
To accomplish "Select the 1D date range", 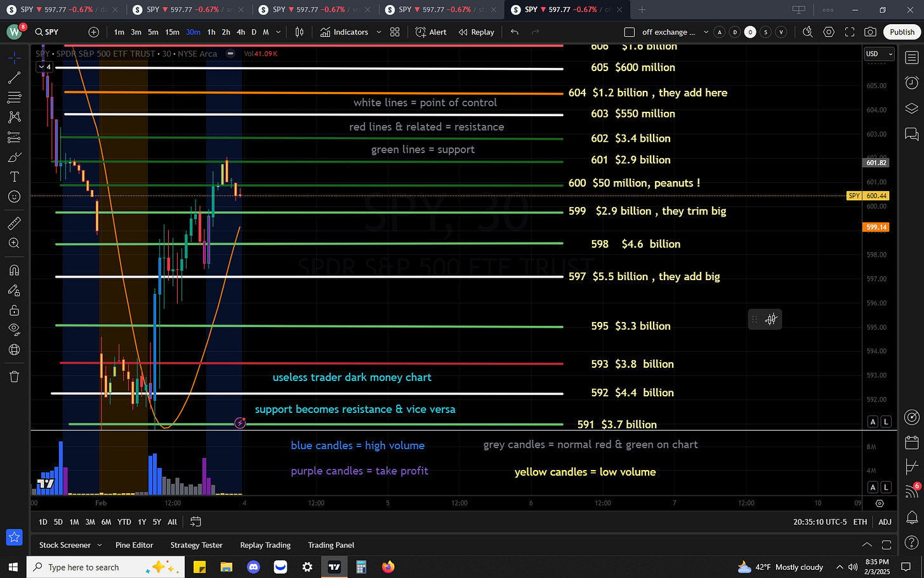I will [43, 521].
